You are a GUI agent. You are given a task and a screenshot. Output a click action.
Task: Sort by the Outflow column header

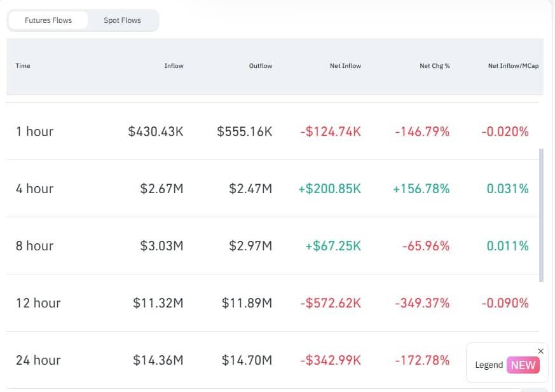click(260, 66)
